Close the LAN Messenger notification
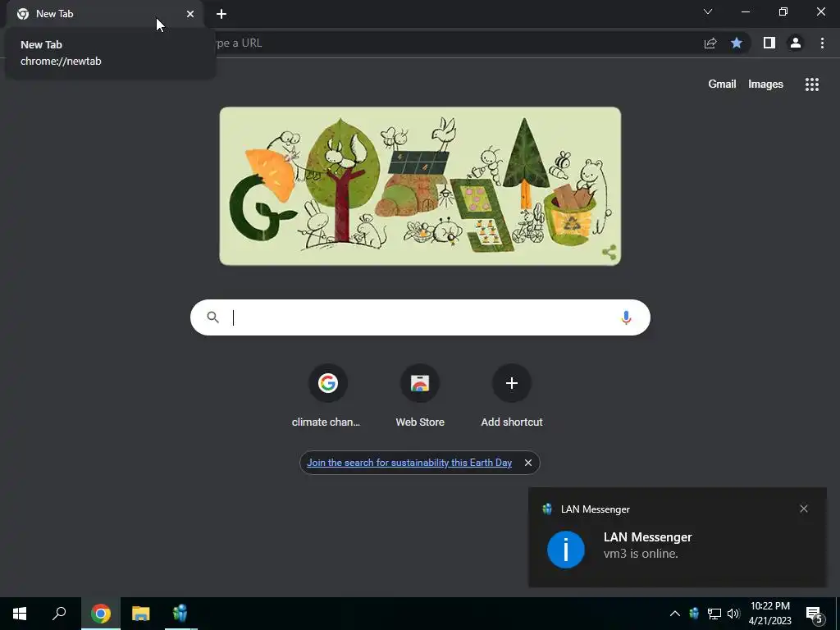The width and height of the screenshot is (840, 630). [x=804, y=509]
